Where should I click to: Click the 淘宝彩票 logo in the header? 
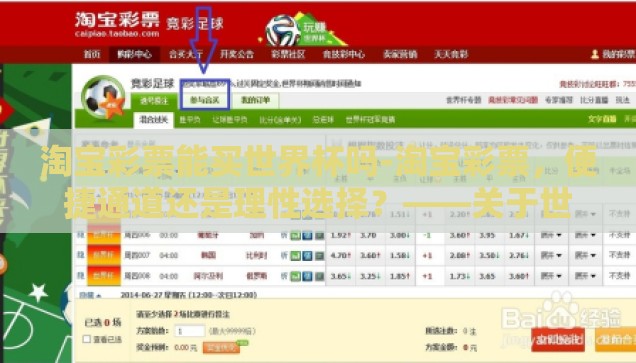[117, 25]
